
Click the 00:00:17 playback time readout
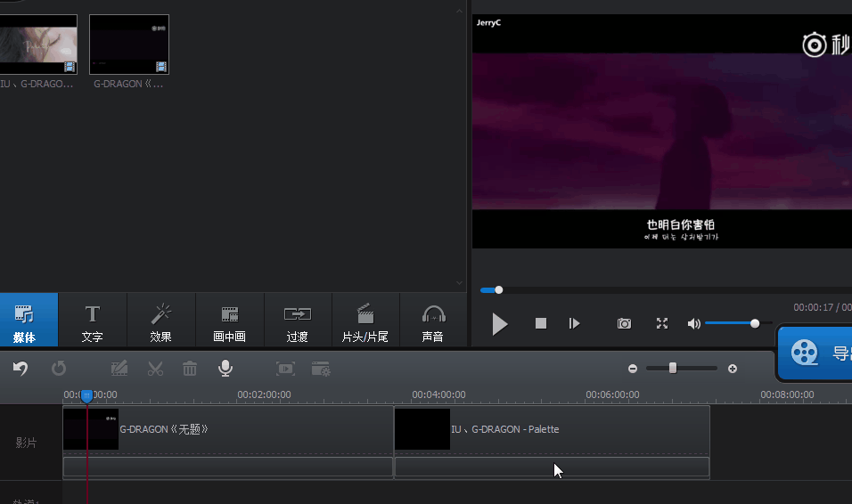[813, 307]
